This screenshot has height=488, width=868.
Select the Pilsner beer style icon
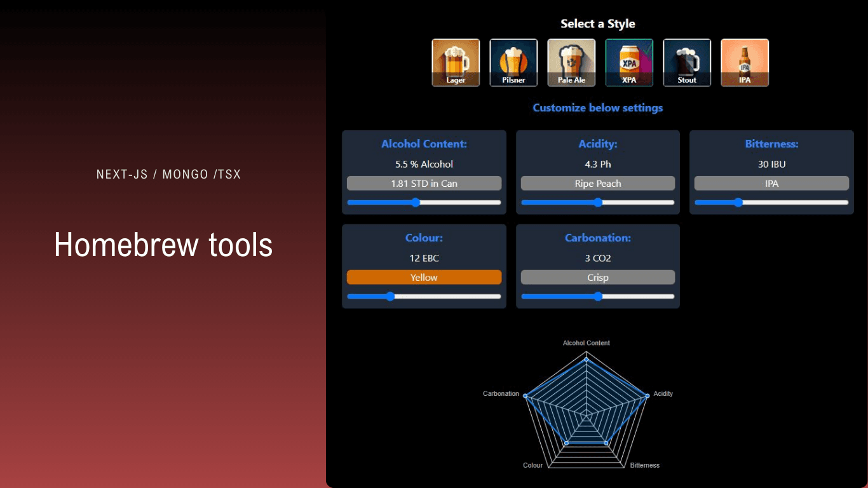(513, 62)
